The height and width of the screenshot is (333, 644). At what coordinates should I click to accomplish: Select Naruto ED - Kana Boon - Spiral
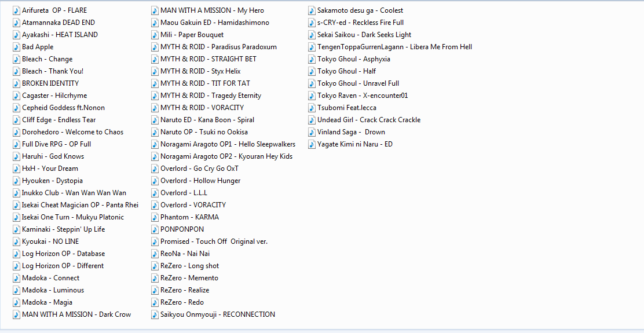pos(207,120)
